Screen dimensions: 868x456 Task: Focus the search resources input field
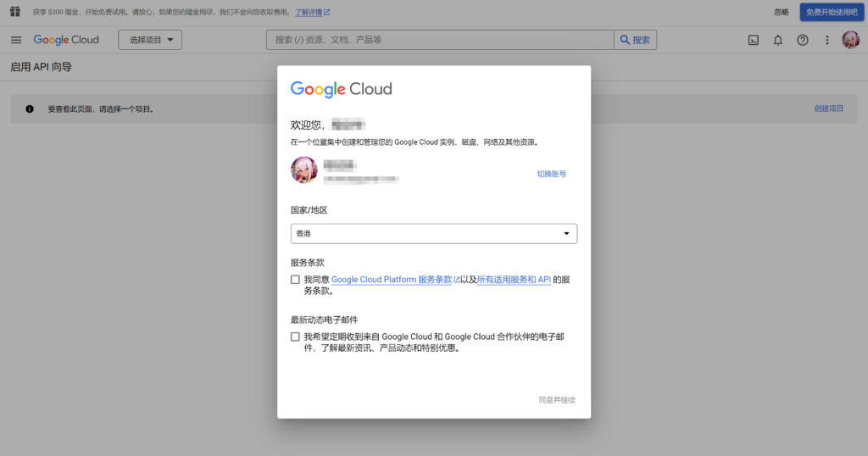440,40
